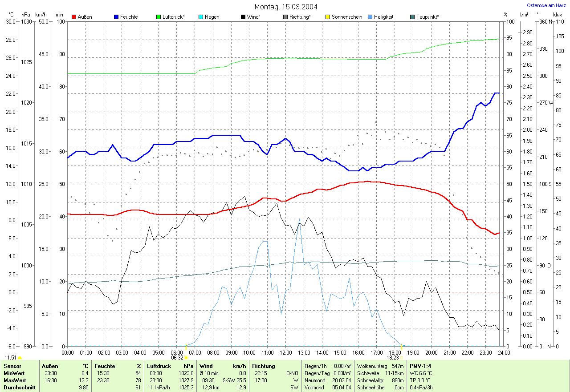Click the cyan Regen legend swatch
Screen dimensions: 570x392
click(x=201, y=17)
